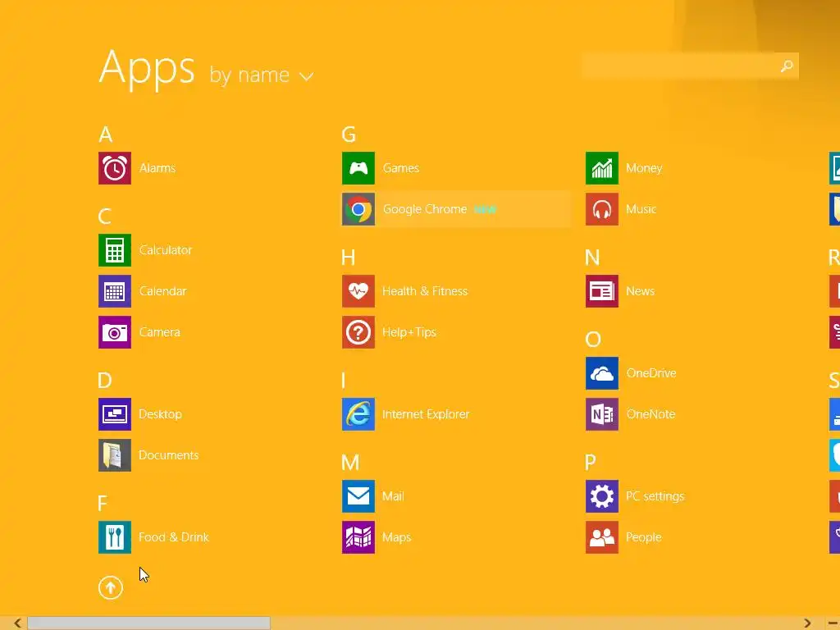
Task: Click the 'Mail' label
Action: (x=393, y=496)
